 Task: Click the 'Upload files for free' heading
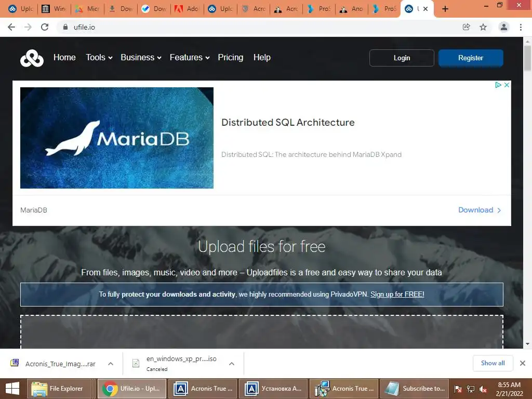262,247
